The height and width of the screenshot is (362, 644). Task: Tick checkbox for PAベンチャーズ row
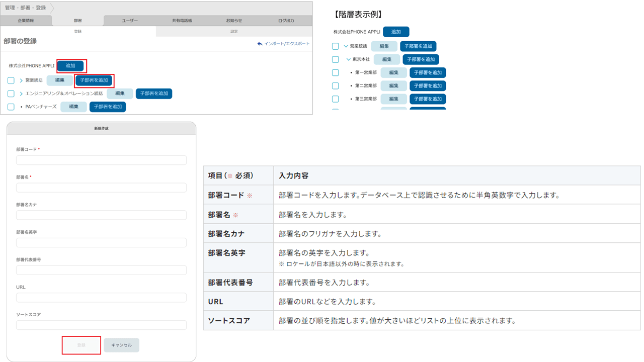coord(11,107)
